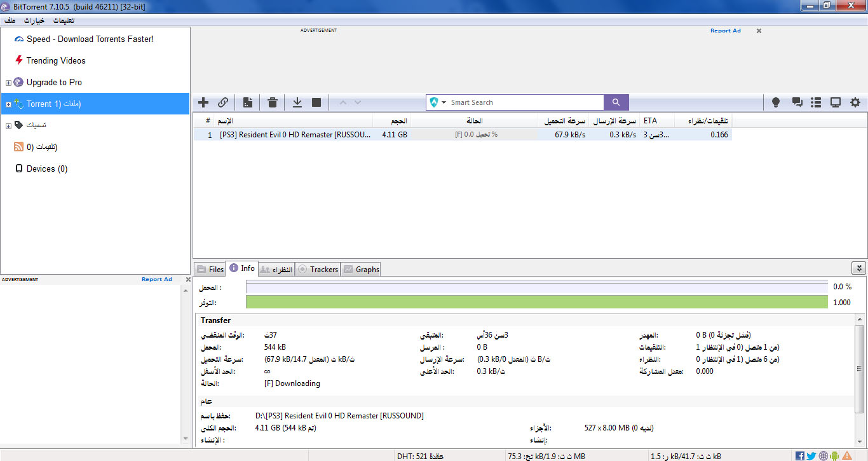Click the Start Torrent download arrow icon
Image resolution: width=868 pixels, height=461 pixels.
click(297, 102)
